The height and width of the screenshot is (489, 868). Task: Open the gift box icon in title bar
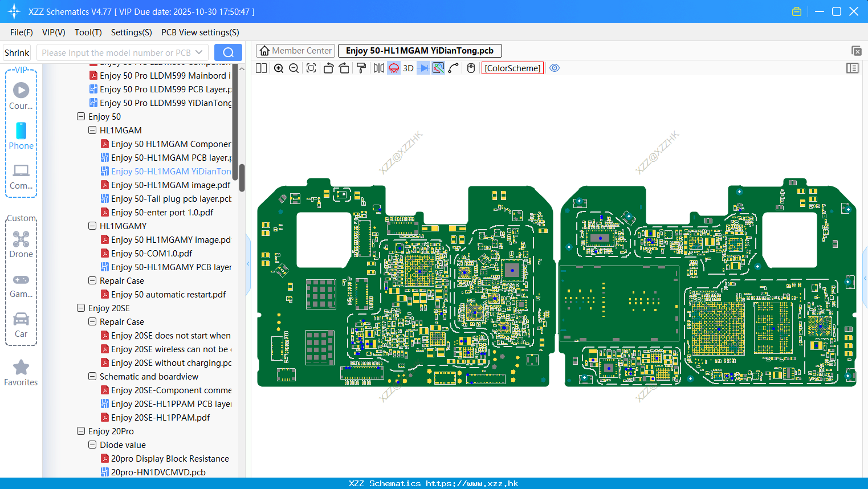tap(797, 11)
